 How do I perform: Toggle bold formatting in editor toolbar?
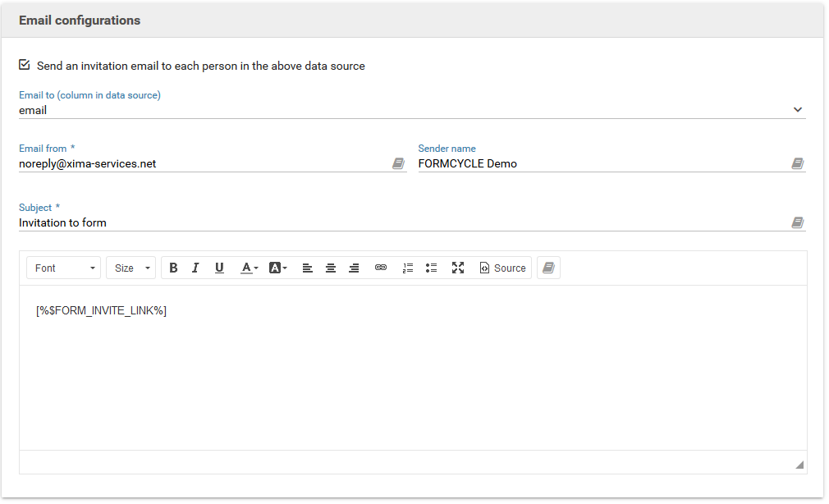173,268
